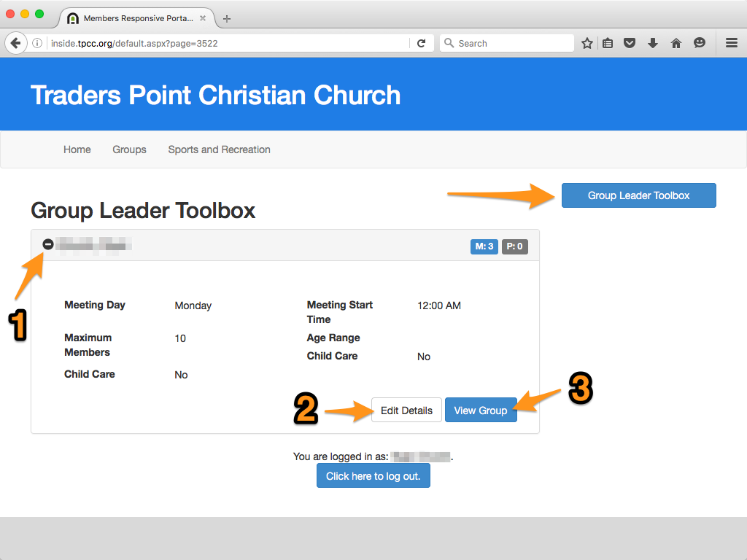747x560 pixels.
Task: Click the Edit Details button
Action: [406, 410]
